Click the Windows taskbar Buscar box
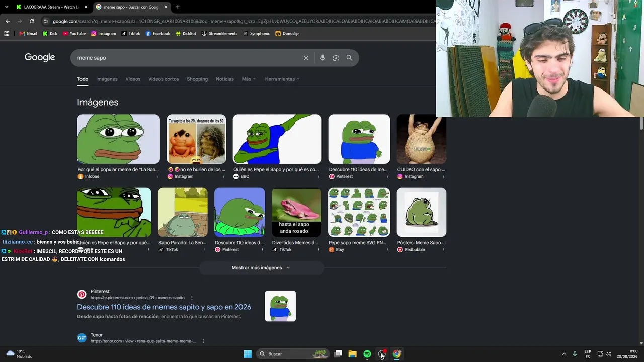The width and height of the screenshot is (644, 362). click(293, 354)
